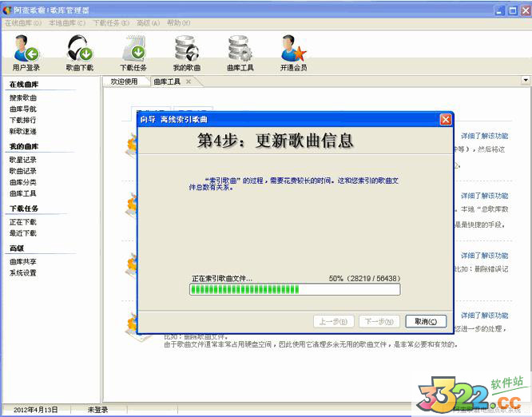Image resolution: width=532 pixels, height=417 pixels.
Task: Select 正在下载 in the sidebar
Action: (x=23, y=222)
